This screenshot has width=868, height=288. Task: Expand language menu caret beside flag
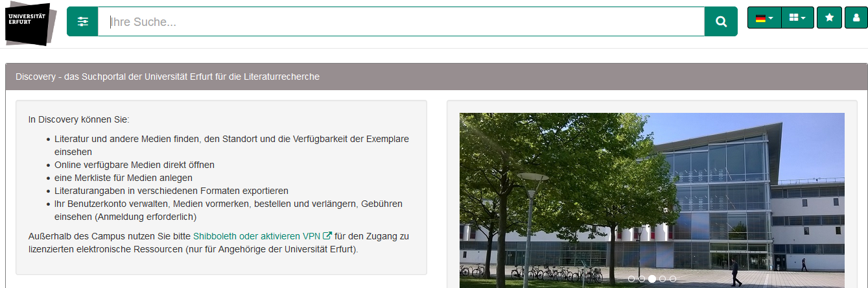(x=771, y=19)
